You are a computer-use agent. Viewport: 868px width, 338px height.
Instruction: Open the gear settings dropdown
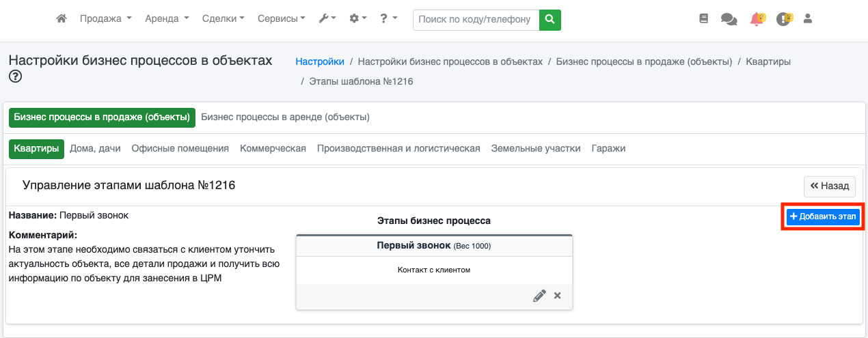(358, 19)
